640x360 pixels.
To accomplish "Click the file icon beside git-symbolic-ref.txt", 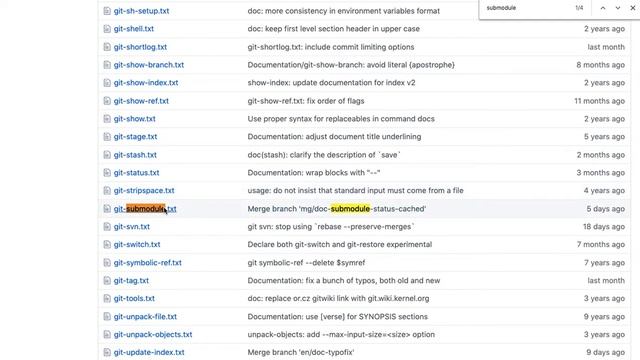I will point(107,262).
